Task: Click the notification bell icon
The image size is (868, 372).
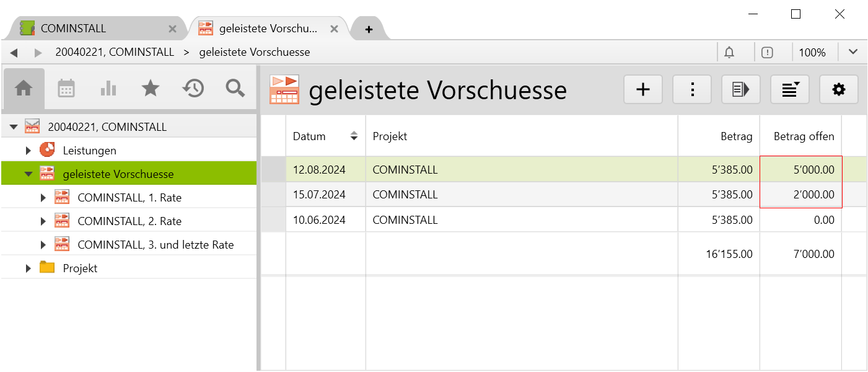Action: (729, 53)
